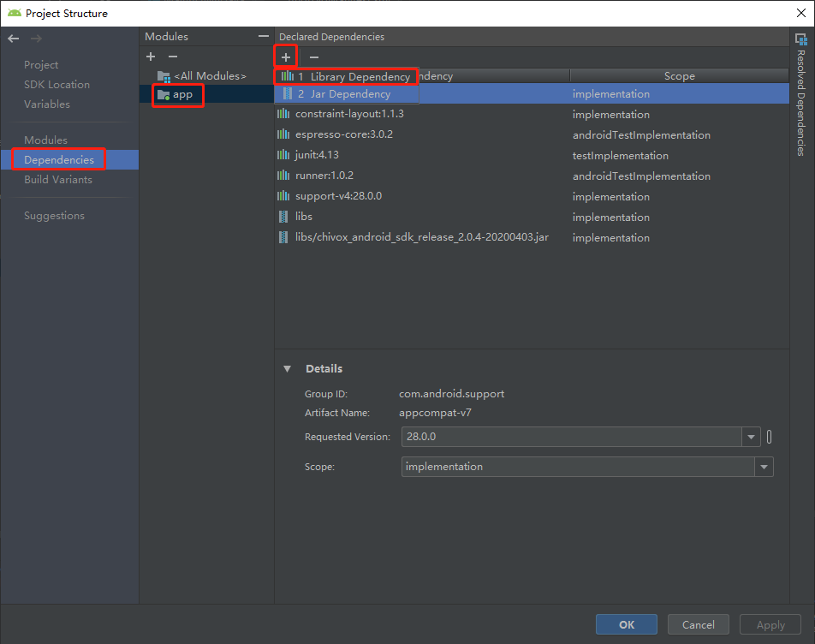
Task: Click library icon beside constraint-layout:1.1.3
Action: (x=283, y=114)
